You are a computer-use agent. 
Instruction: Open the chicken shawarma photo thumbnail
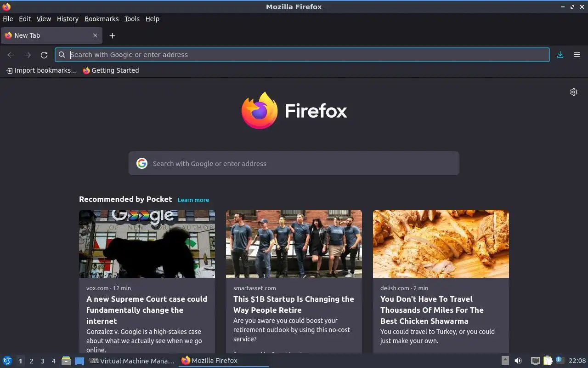pos(441,244)
